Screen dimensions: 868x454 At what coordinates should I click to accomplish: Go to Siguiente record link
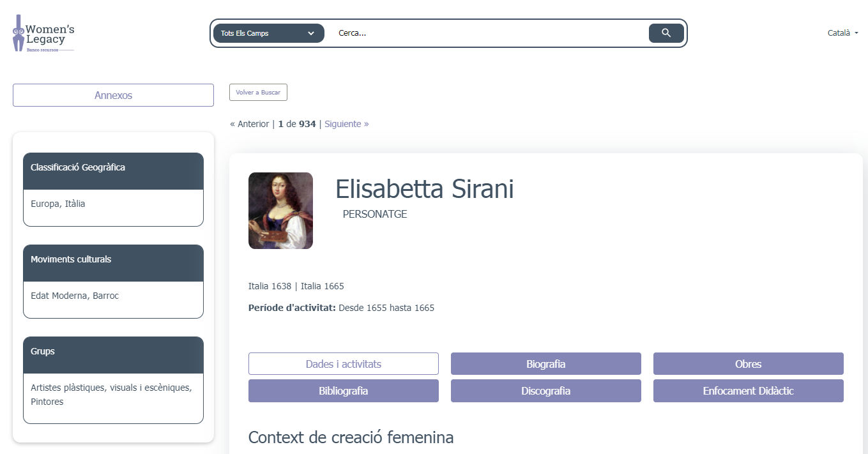[x=346, y=124]
